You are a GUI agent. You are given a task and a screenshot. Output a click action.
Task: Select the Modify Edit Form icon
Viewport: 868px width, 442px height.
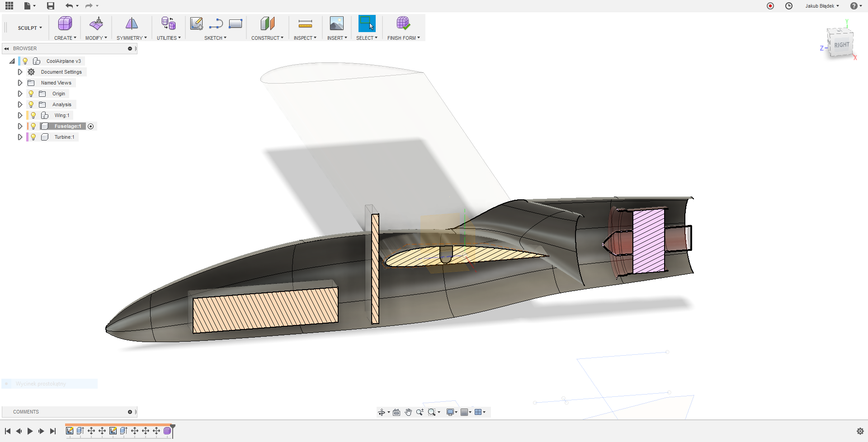click(96, 24)
